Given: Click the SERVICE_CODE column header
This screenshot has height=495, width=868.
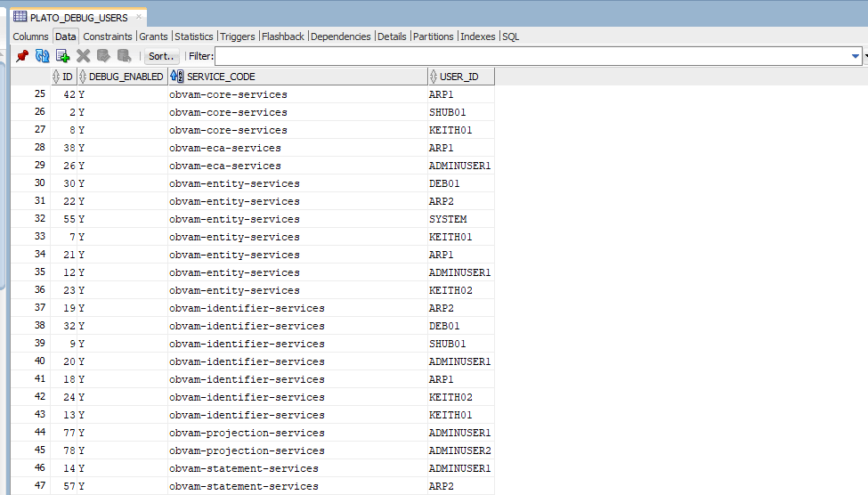Looking at the screenshot, I should pyautogui.click(x=298, y=77).
